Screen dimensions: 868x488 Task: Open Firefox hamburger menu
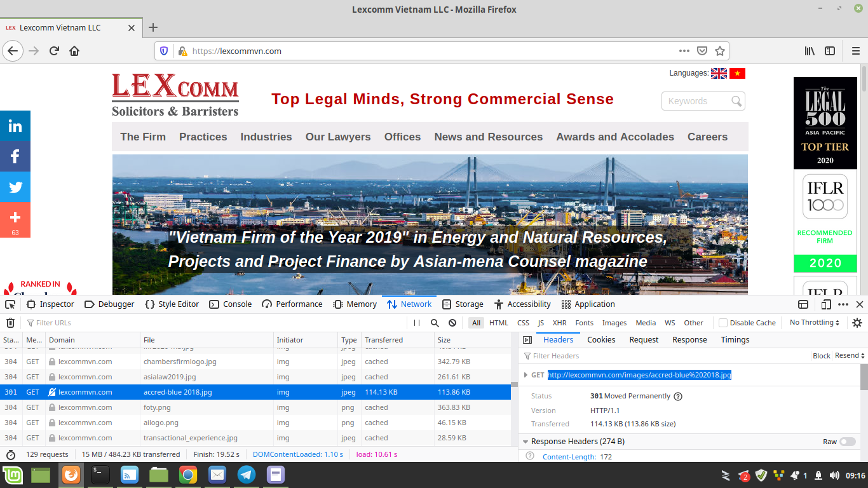coord(855,51)
